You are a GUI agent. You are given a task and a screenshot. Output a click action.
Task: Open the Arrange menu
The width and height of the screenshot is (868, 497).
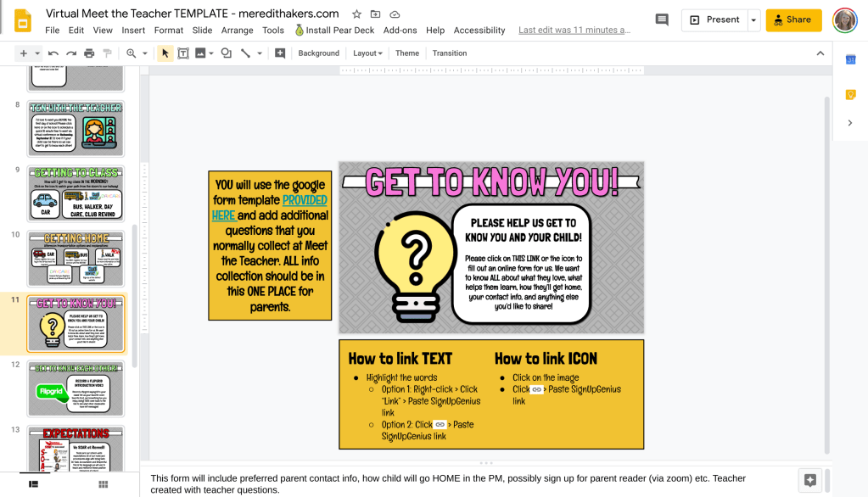click(237, 31)
